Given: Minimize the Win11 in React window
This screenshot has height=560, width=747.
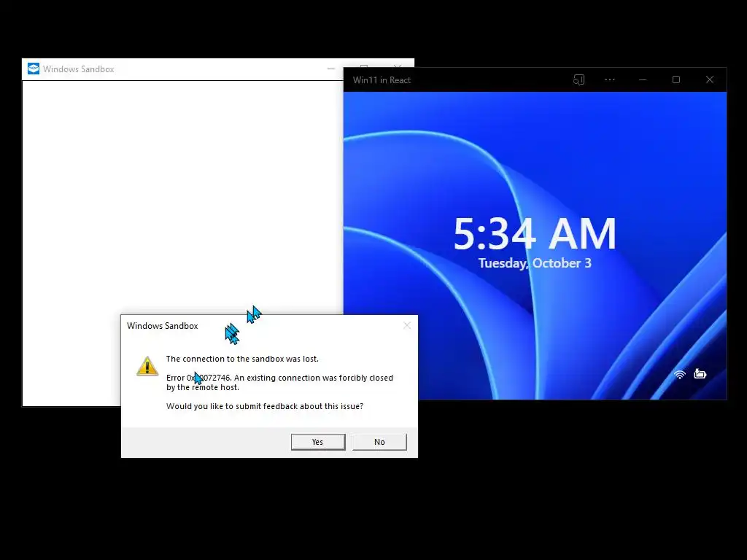Looking at the screenshot, I should tap(643, 80).
